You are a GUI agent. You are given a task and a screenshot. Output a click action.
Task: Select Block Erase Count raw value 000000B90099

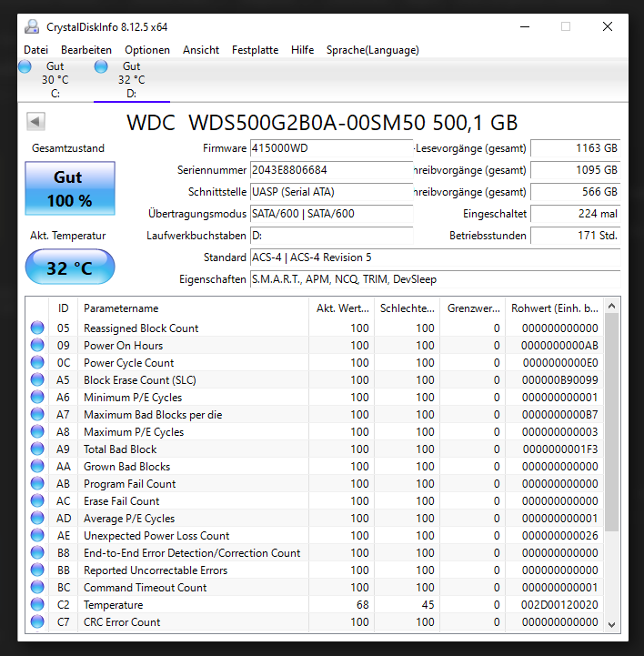click(560, 380)
